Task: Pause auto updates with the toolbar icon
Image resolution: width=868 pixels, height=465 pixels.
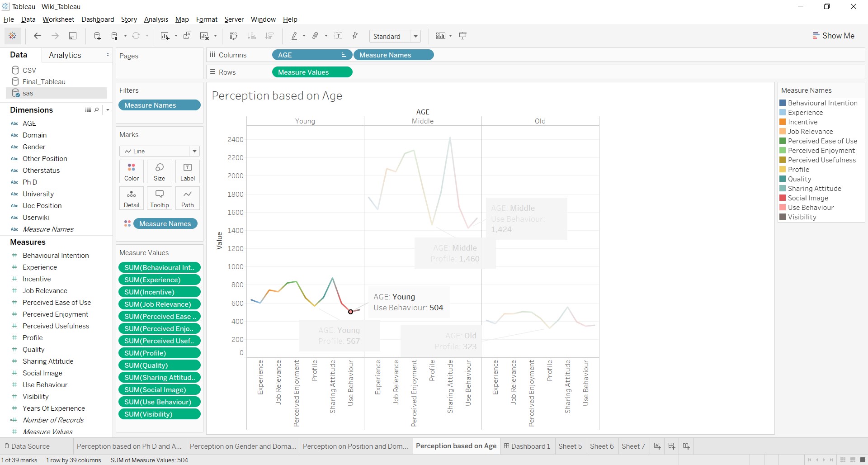Action: pos(115,36)
